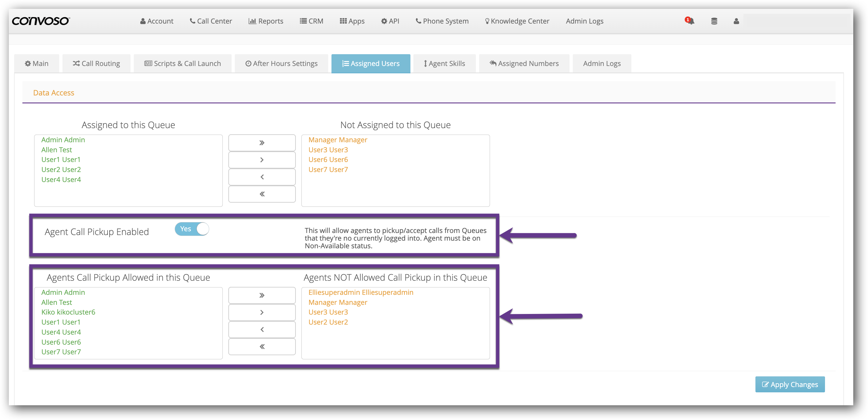
Task: Switch to the Admin Logs tab
Action: click(x=602, y=63)
